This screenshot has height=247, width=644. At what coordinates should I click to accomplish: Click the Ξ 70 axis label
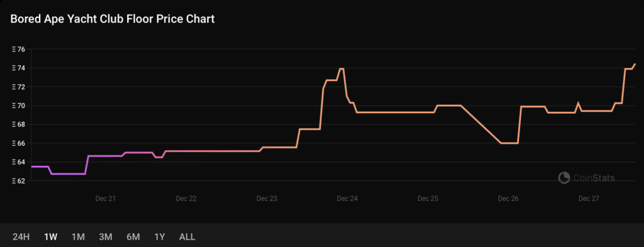click(x=19, y=106)
